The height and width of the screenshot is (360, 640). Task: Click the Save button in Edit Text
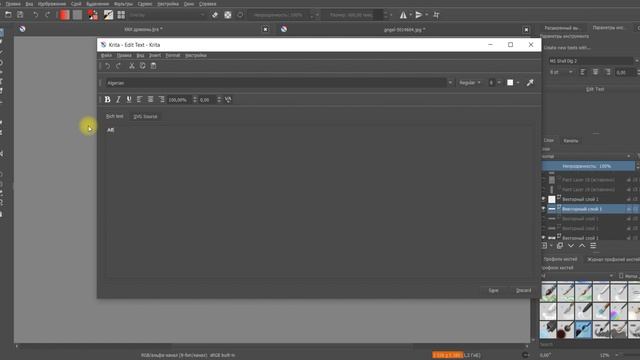pyautogui.click(x=493, y=291)
